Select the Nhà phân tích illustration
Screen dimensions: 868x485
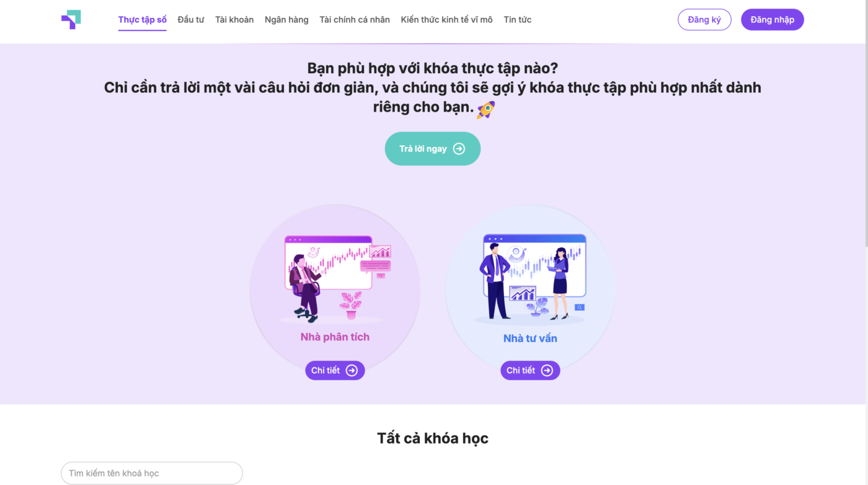point(335,278)
